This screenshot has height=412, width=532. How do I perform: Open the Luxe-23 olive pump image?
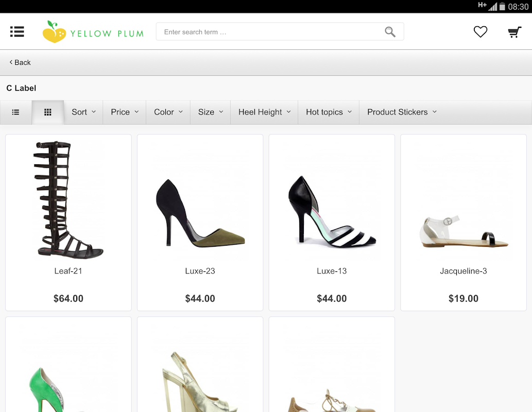[200, 213]
